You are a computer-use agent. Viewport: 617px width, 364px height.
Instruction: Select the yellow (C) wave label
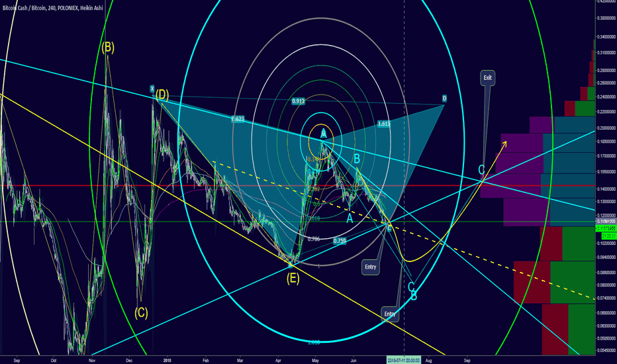(x=141, y=313)
